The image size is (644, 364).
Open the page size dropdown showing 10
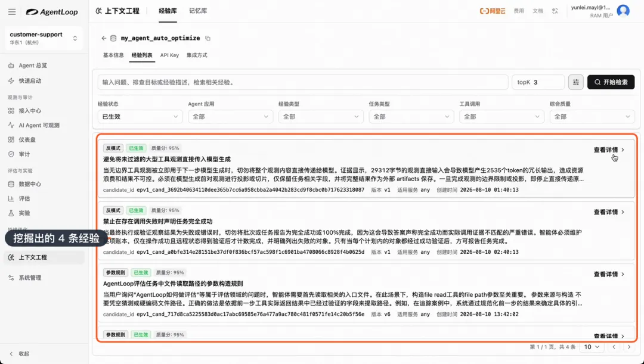592,347
